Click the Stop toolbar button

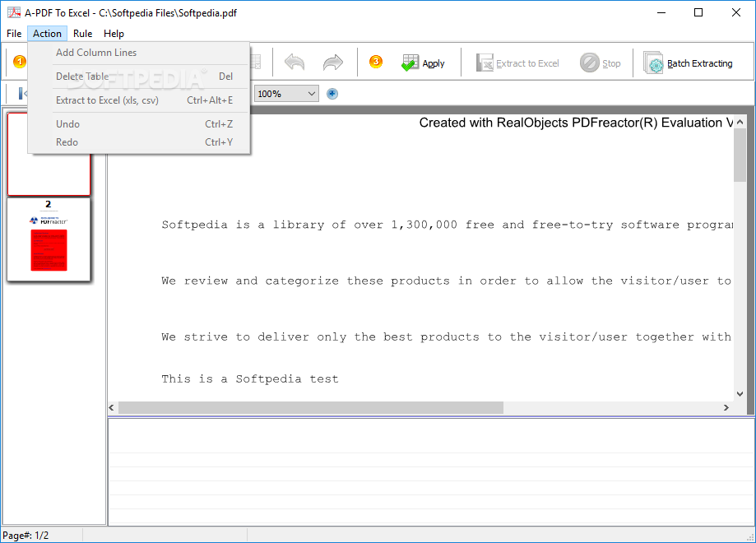click(x=601, y=63)
